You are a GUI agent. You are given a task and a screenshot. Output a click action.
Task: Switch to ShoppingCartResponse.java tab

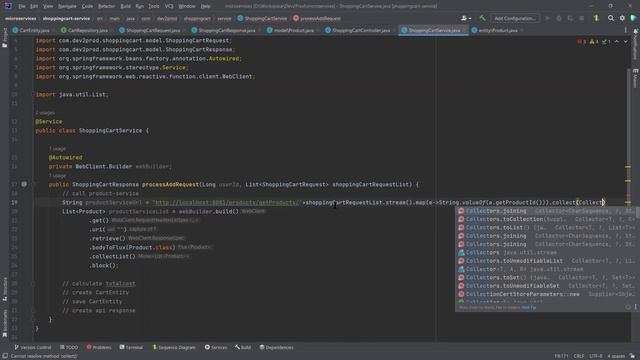[x=227, y=30]
